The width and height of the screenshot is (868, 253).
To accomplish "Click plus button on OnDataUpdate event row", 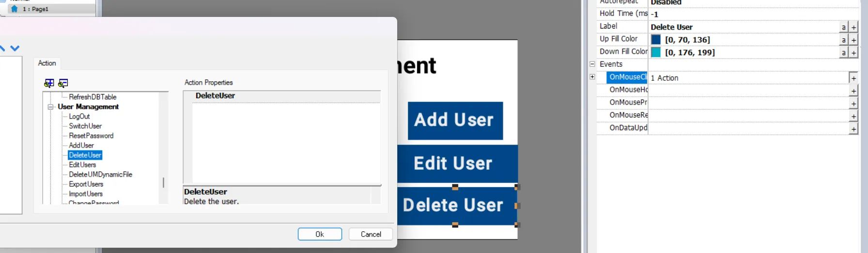I will pyautogui.click(x=853, y=129).
